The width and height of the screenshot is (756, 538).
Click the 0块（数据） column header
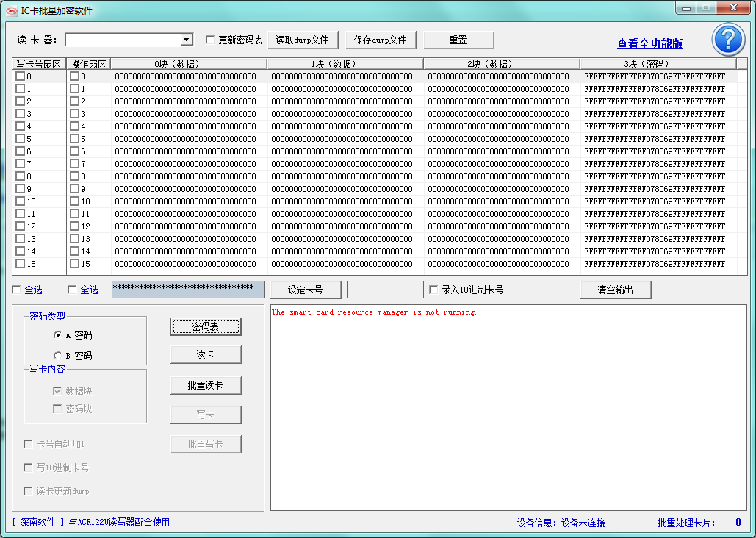click(188, 64)
